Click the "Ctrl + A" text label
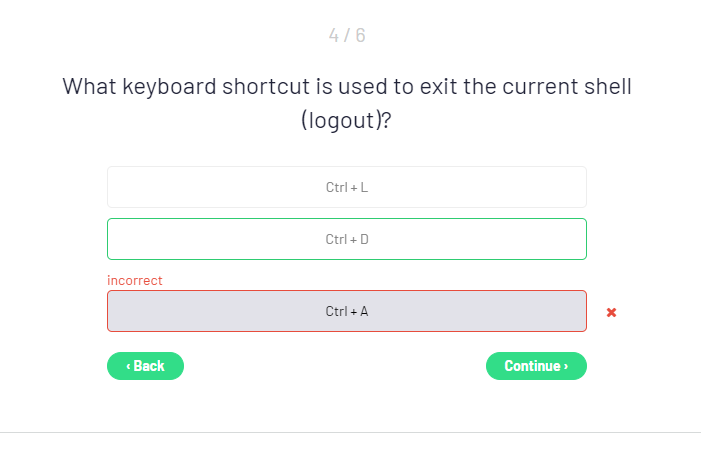Screen dimensions: 701x450 347,311
